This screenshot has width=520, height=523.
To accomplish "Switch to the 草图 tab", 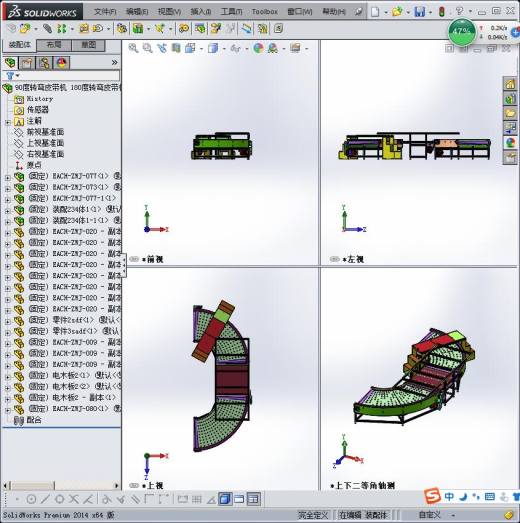I will tap(88, 45).
